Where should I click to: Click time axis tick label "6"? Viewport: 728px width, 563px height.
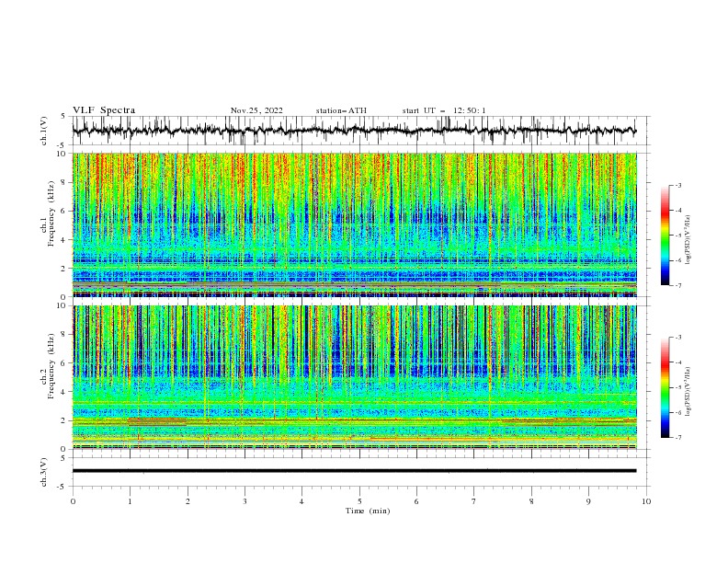tap(416, 501)
